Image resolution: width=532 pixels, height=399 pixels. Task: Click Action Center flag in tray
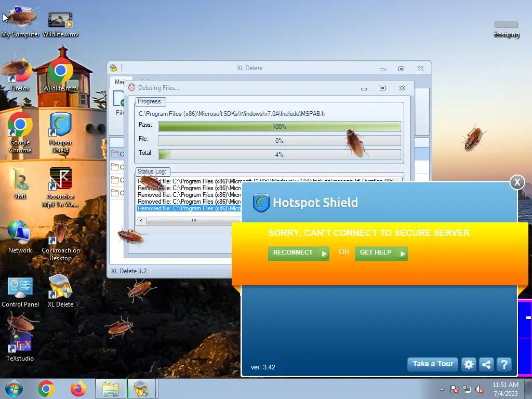(454, 389)
